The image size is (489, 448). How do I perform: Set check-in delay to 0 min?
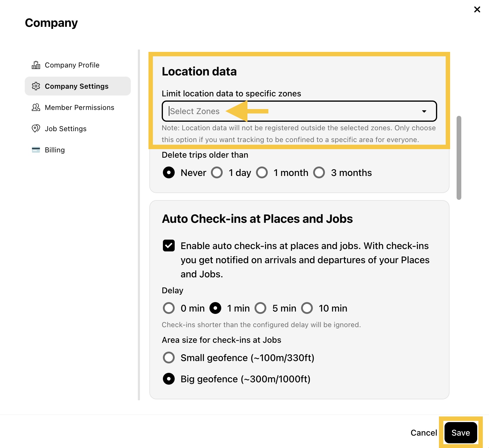click(x=169, y=308)
